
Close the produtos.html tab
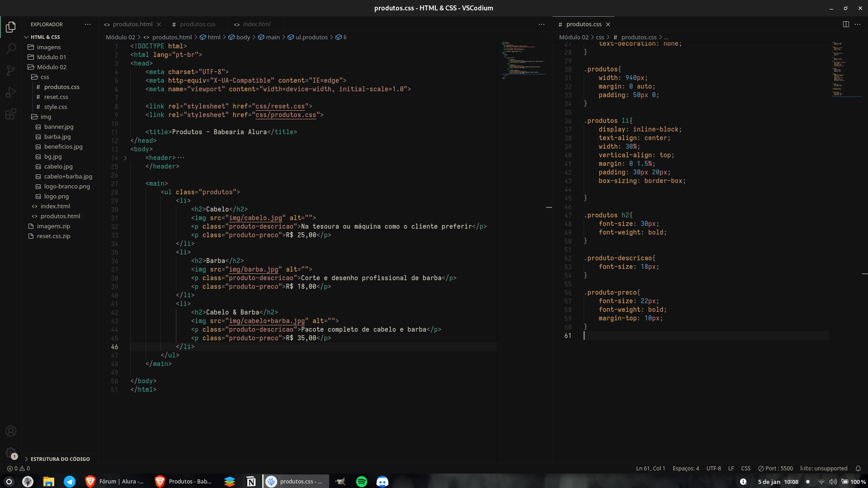click(159, 24)
